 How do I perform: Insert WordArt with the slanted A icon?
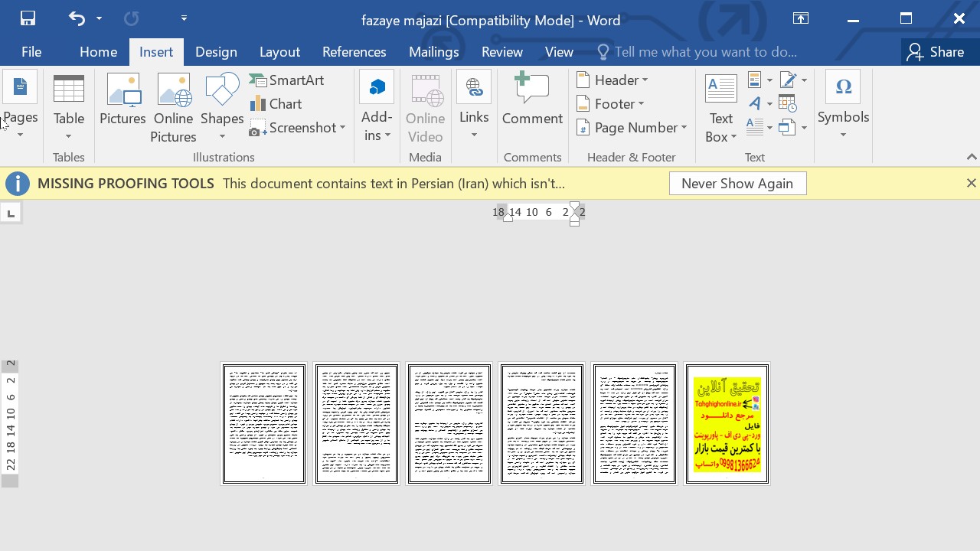tap(759, 104)
